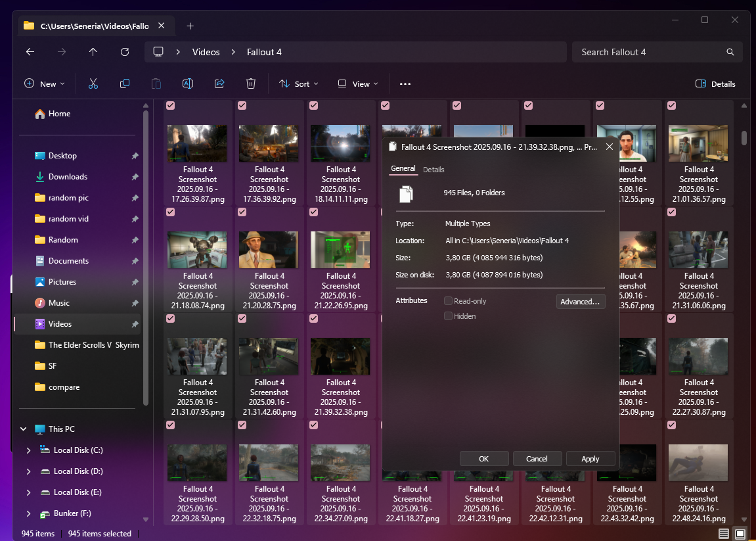
Task: Switch to details list view icon in status bar
Action: tap(724, 534)
